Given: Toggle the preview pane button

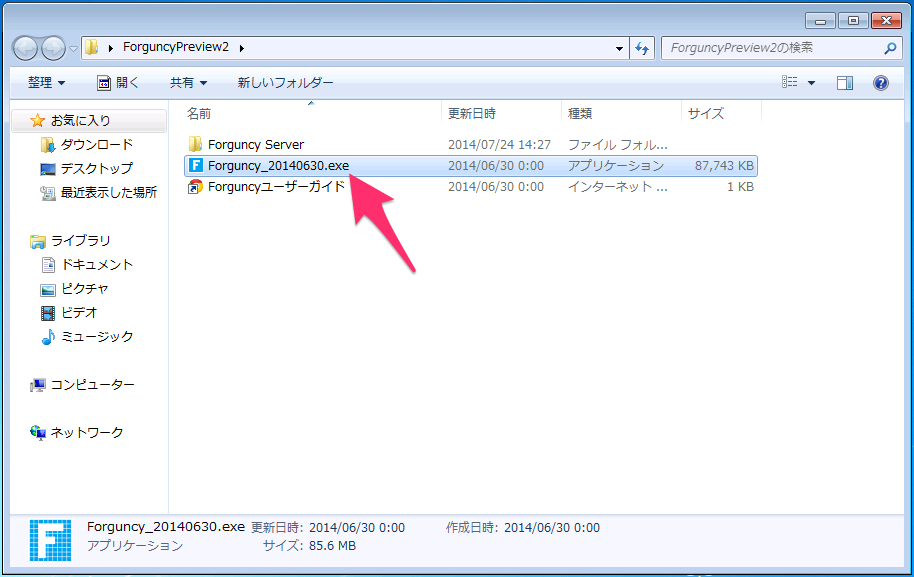Looking at the screenshot, I should [845, 83].
